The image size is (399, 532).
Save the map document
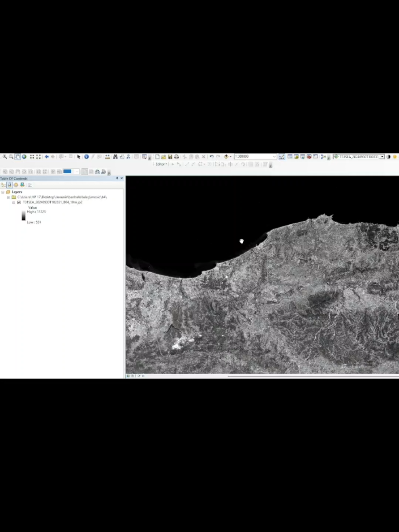coord(171,157)
